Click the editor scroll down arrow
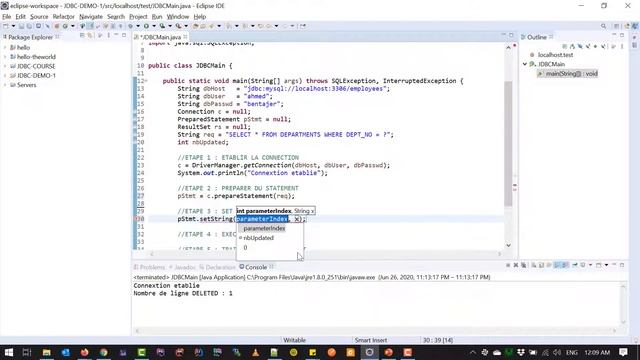The height and width of the screenshot is (360, 640). (x=508, y=245)
